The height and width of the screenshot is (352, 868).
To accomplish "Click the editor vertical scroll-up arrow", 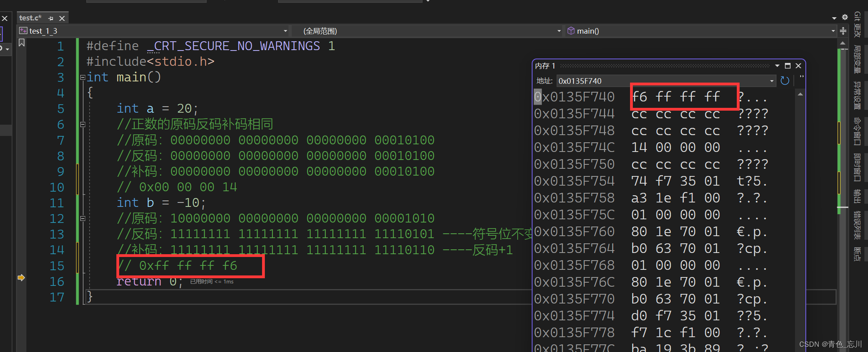I will (x=843, y=43).
